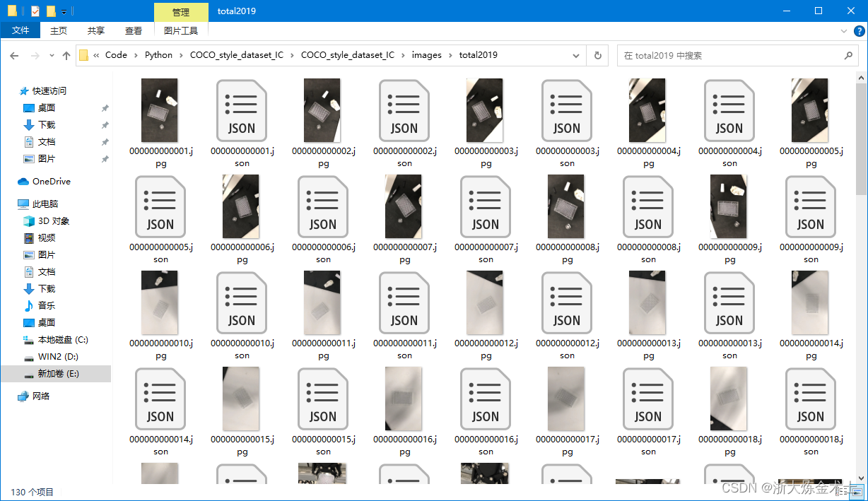Select the 000000000017.json file icon
This screenshot has width=868, height=501.
click(647, 399)
